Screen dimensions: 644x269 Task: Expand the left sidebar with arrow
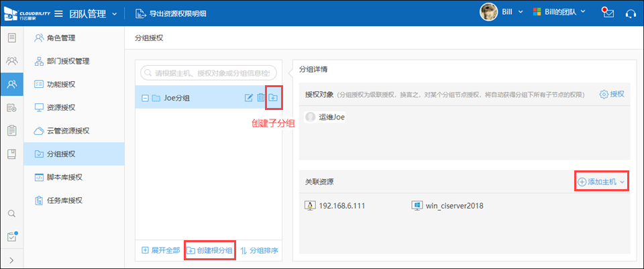11,260
